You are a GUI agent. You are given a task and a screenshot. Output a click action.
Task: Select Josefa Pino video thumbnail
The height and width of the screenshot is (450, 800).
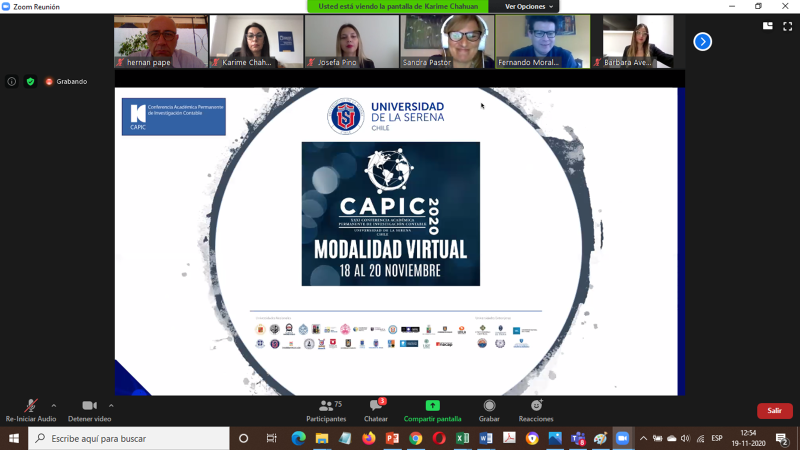(352, 41)
